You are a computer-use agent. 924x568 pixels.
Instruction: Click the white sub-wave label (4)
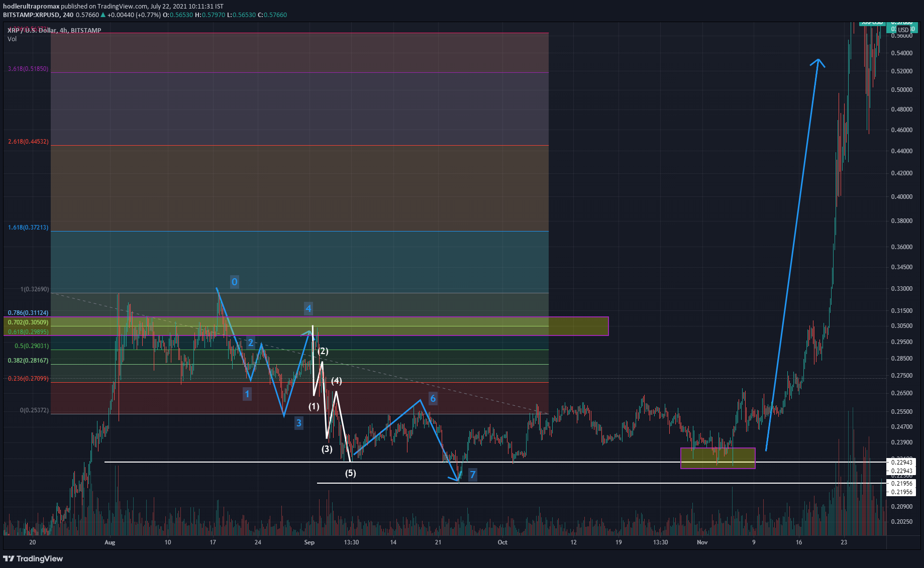337,381
